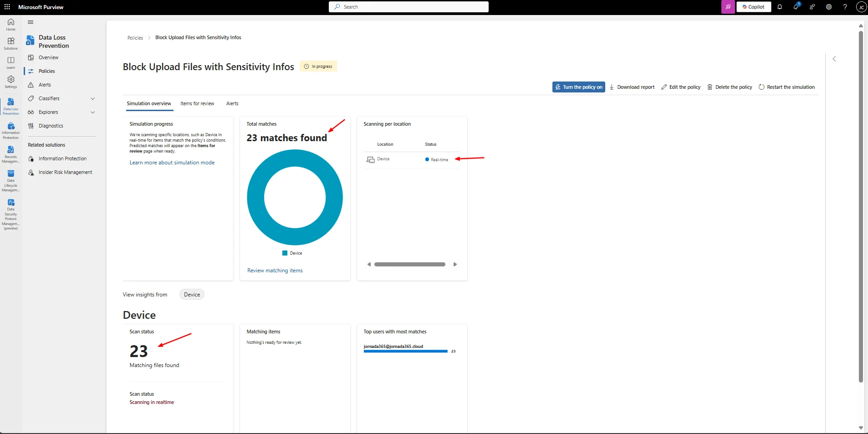Click the 23 matches found heading
868x434 pixels.
tap(287, 138)
